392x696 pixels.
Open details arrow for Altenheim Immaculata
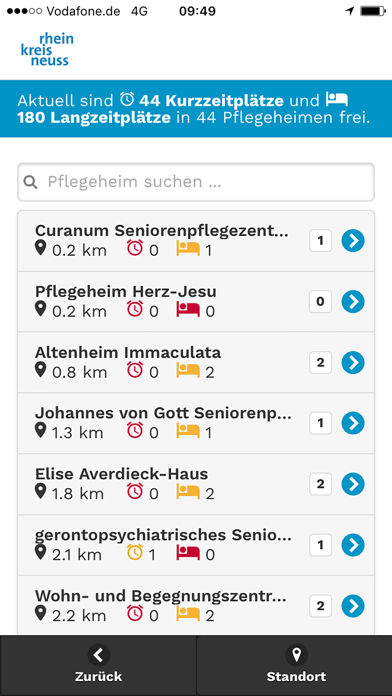(x=353, y=363)
